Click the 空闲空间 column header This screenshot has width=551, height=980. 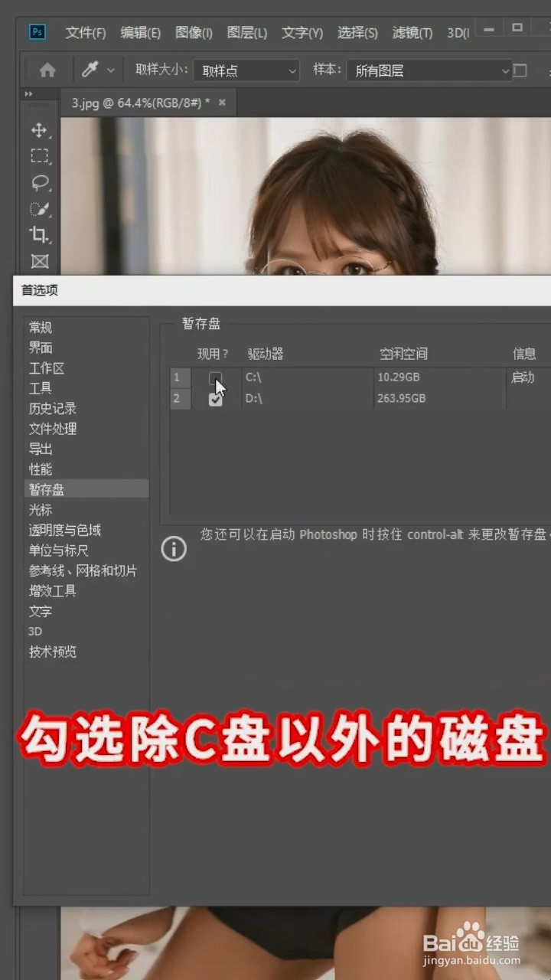[403, 354]
